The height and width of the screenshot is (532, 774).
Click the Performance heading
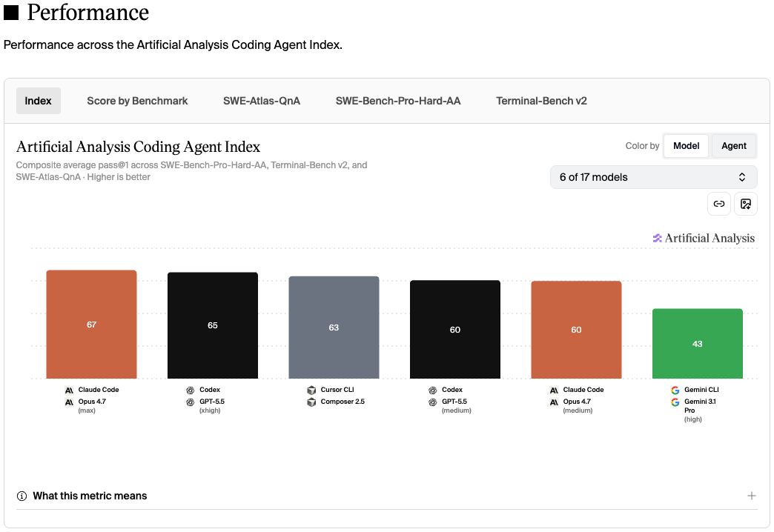[x=88, y=12]
